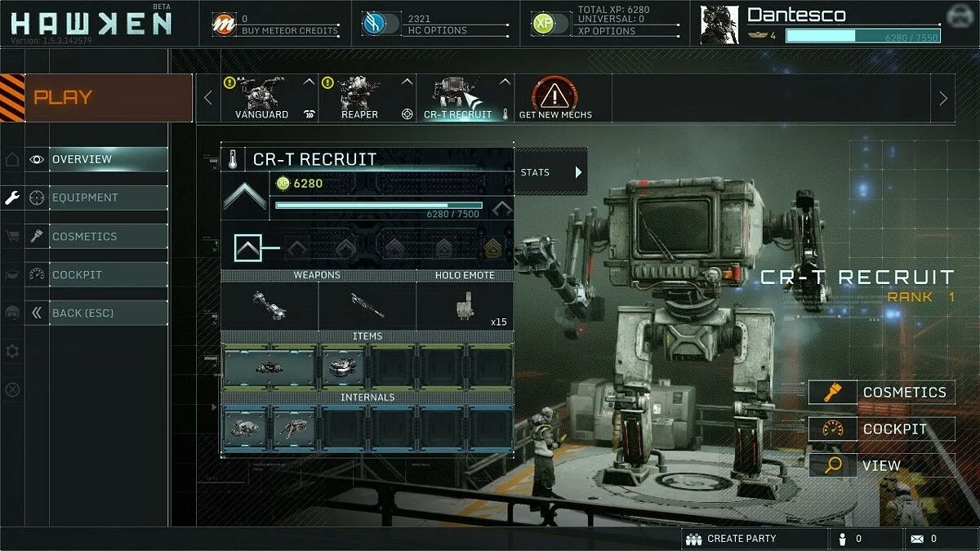The image size is (980, 551).
Task: Open the Cosmetics sidebar menu item
Action: [109, 236]
